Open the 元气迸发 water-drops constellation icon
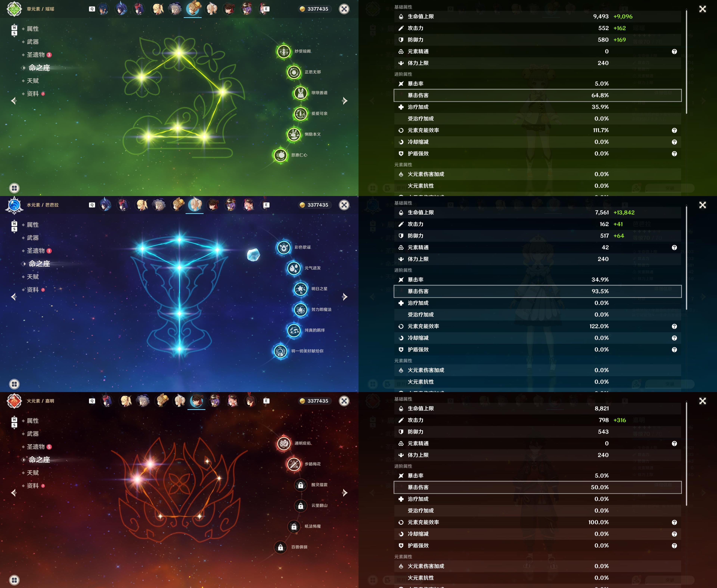Viewport: 717px width, 588px height. (x=294, y=268)
